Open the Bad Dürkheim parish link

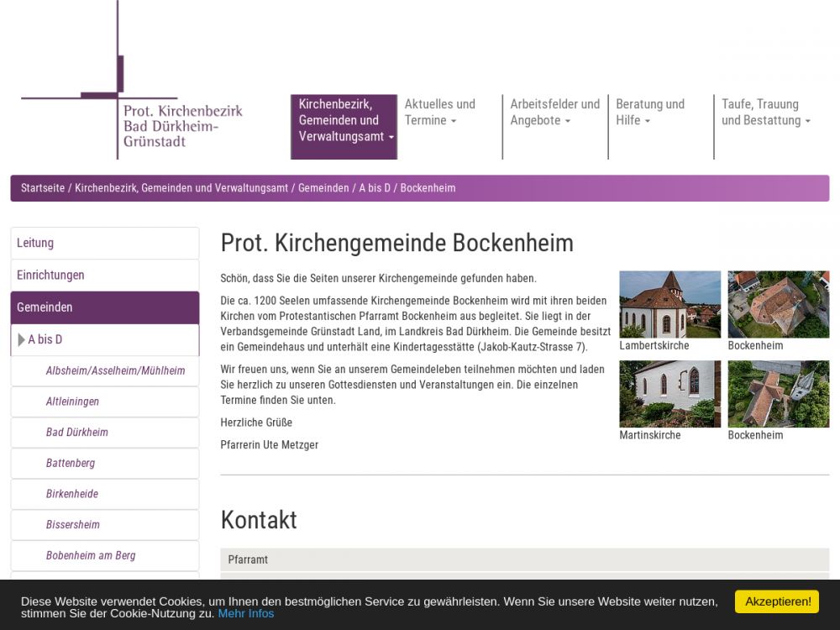(77, 433)
